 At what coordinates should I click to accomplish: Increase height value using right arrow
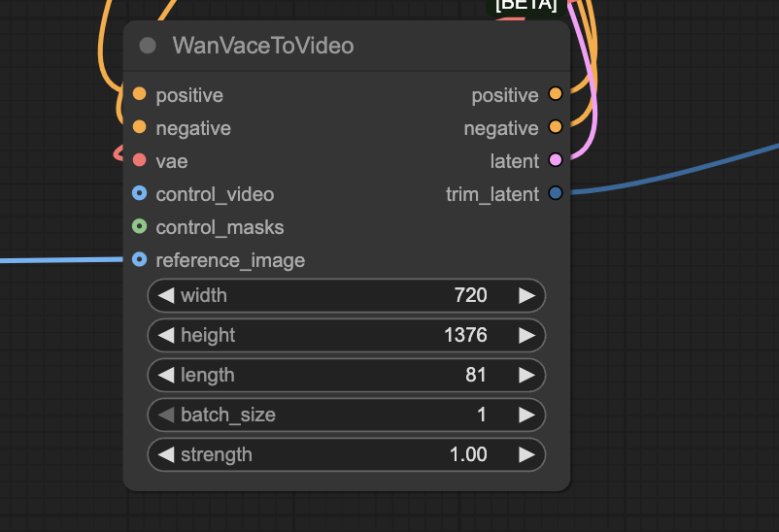(x=526, y=335)
